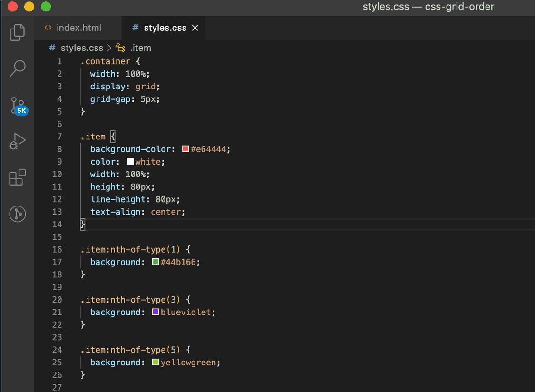Open the Explorer sidebar panel
Image resolution: width=535 pixels, height=392 pixels.
18,32
